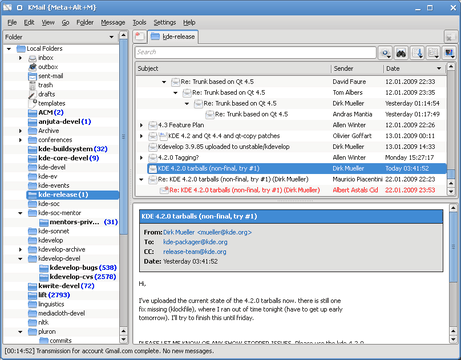Screen dimensions: 461x360
Task: Expand the kdevelop-archive folder
Action: point(20,250)
